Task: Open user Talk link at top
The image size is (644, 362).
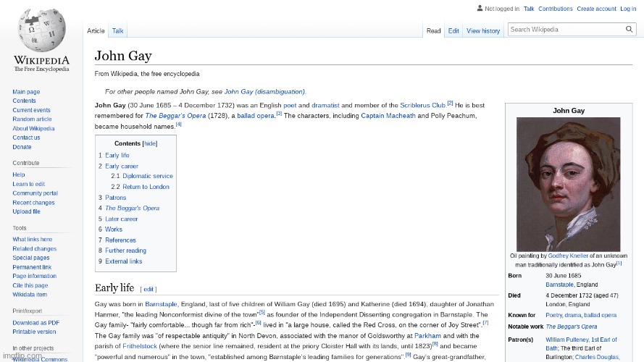Action: coord(529,9)
